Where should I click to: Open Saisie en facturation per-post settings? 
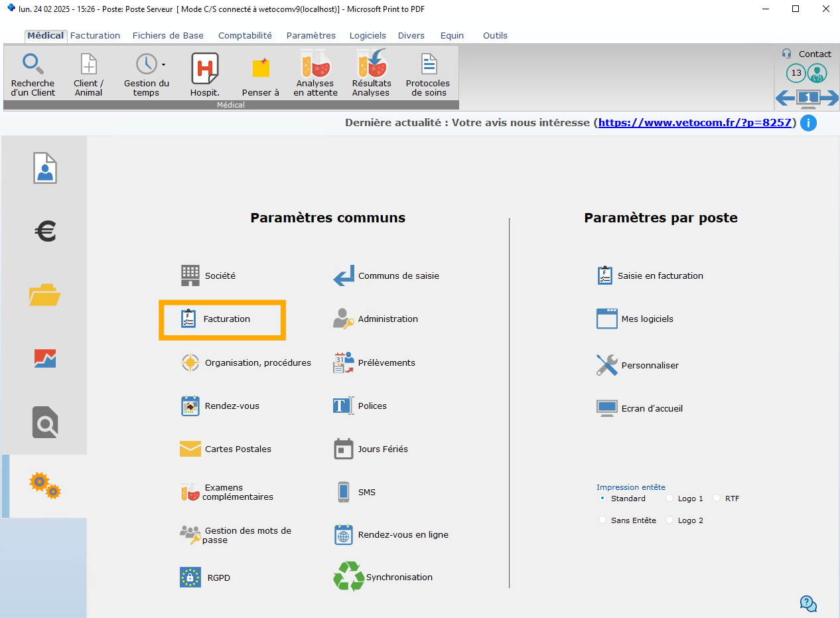click(650, 275)
